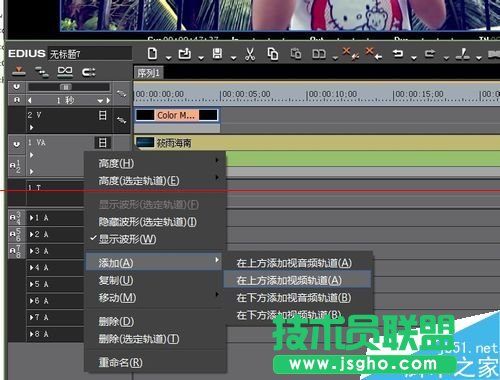Choose 在上方添加视频轨道(A) from submenu
The width and height of the screenshot is (500, 380).
coord(297,280)
